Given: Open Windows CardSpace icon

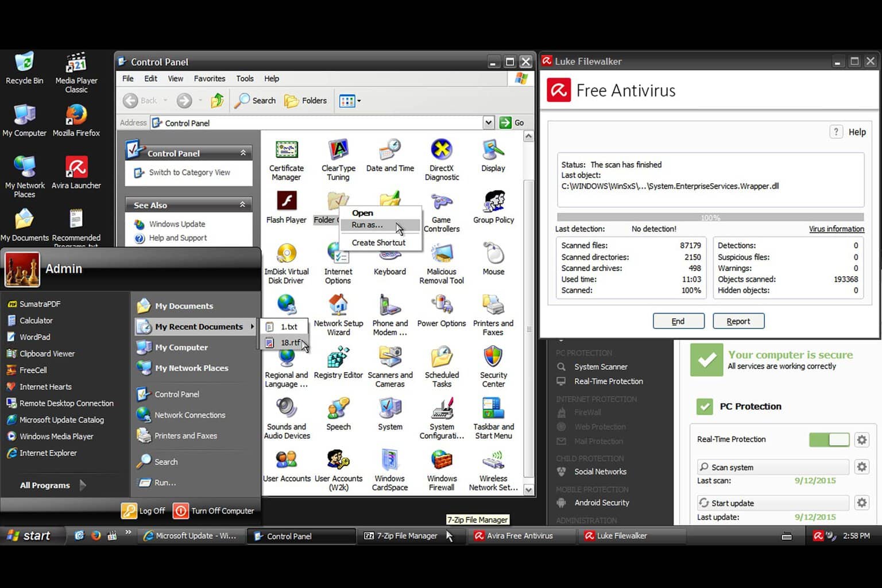Looking at the screenshot, I should point(390,470).
